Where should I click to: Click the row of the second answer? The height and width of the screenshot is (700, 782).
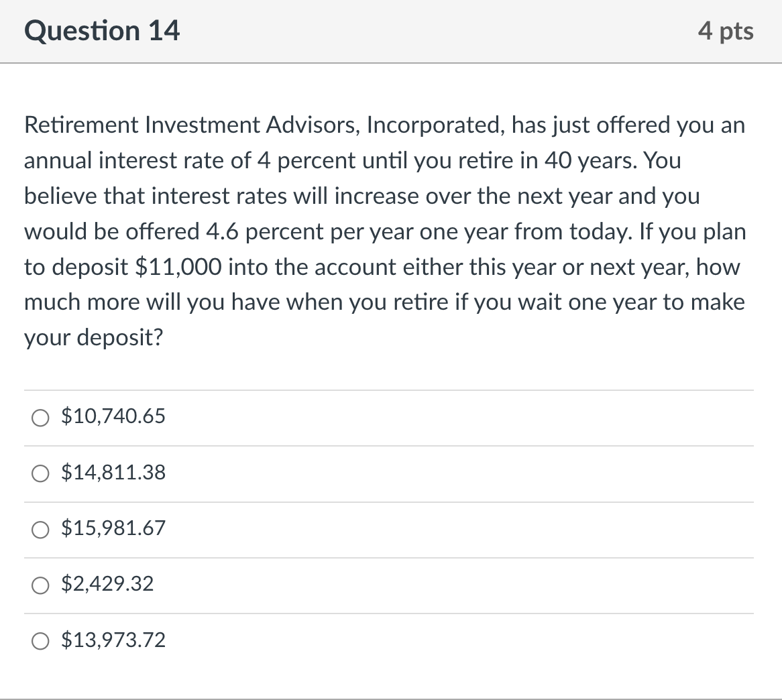[x=391, y=473]
